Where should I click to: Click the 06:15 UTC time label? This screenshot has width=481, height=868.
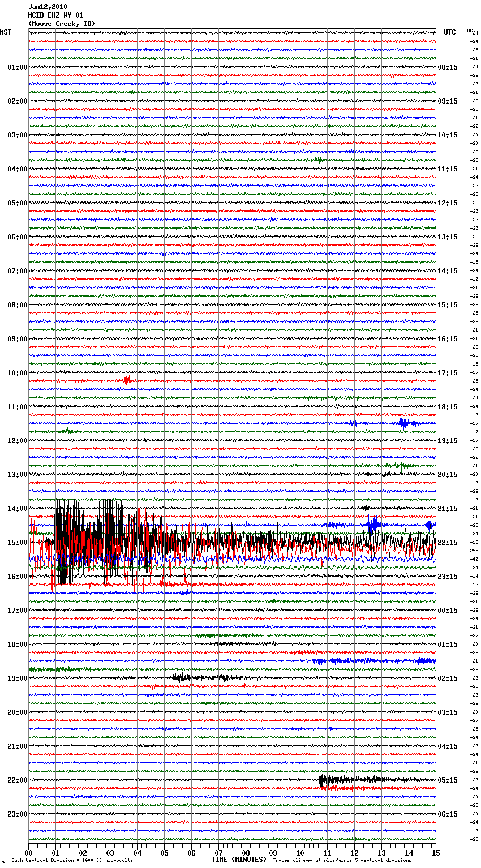(448, 814)
